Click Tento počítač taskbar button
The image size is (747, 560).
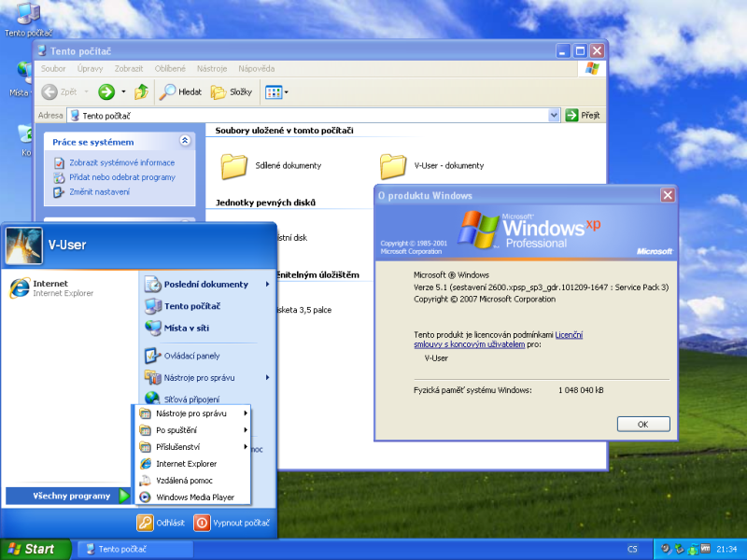coord(135,549)
